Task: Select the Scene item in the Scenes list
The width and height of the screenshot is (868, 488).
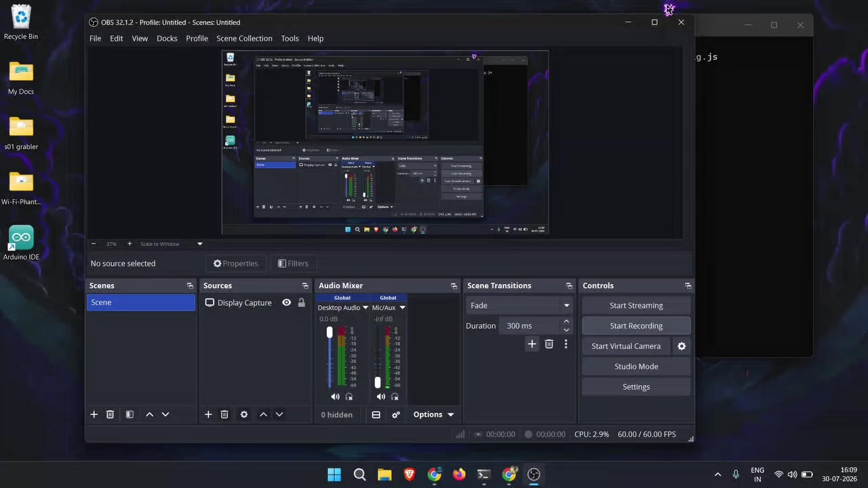Action: (x=141, y=303)
